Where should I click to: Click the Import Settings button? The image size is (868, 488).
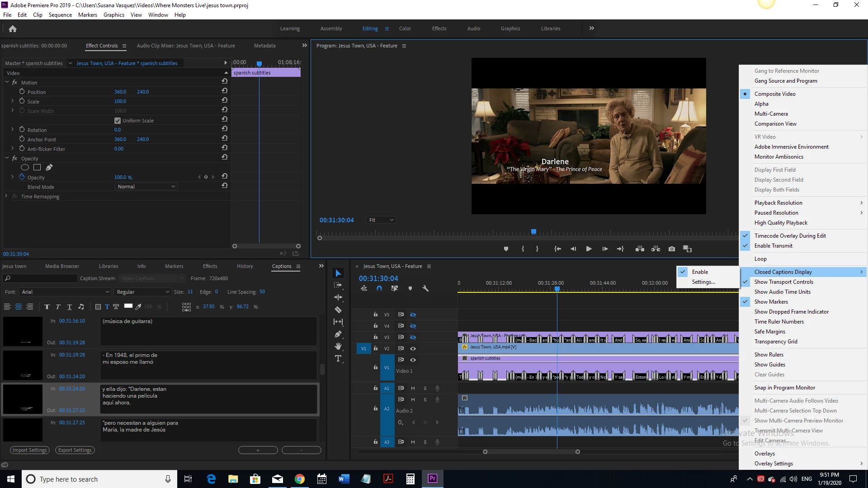click(x=30, y=450)
